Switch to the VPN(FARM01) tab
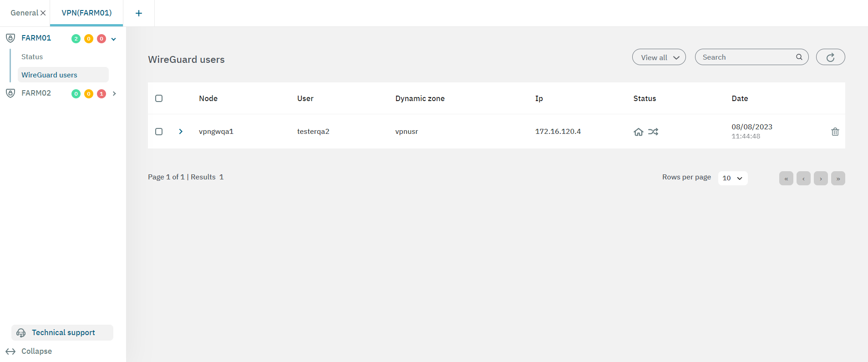 pyautogui.click(x=86, y=13)
